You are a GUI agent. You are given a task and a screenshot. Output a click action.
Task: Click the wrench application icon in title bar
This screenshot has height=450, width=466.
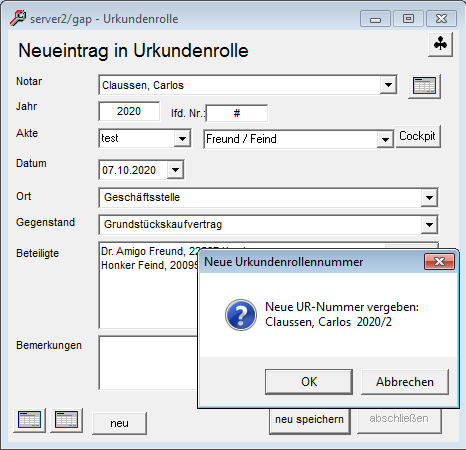18,18
